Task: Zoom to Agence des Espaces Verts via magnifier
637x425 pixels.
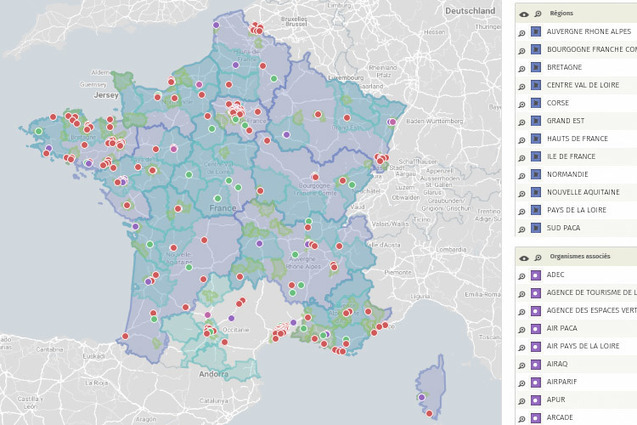Action: tap(522, 312)
